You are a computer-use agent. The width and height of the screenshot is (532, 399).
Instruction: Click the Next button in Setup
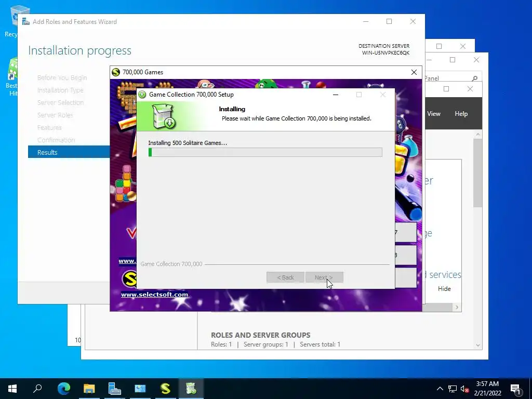coord(324,277)
